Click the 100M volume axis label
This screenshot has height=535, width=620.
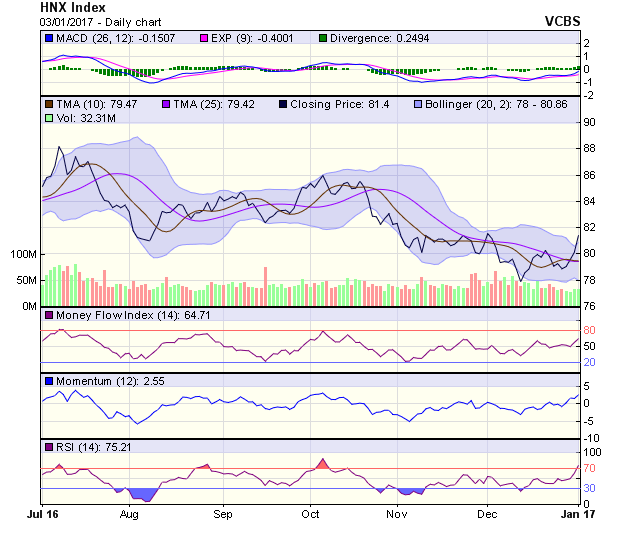point(21,254)
